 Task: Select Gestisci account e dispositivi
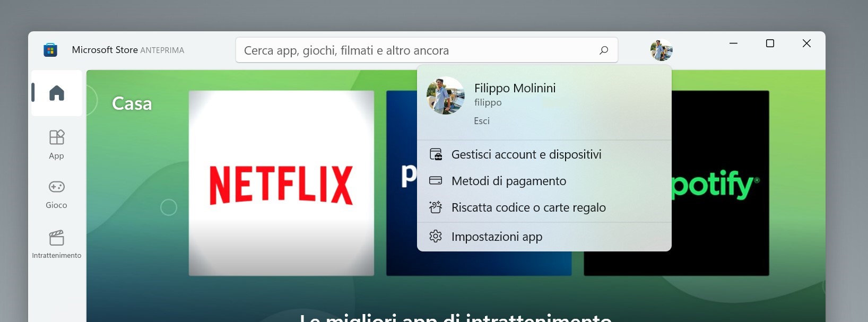click(x=544, y=154)
